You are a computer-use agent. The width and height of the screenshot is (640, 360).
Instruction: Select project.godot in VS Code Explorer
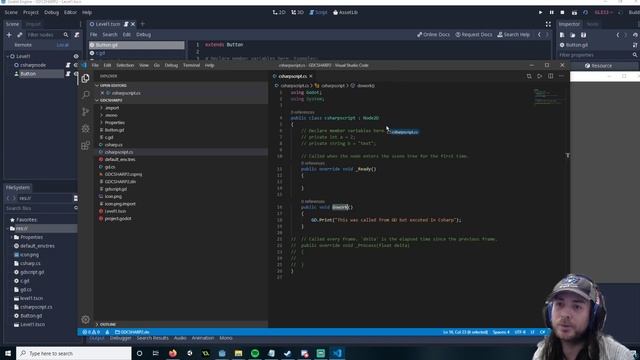181,219
